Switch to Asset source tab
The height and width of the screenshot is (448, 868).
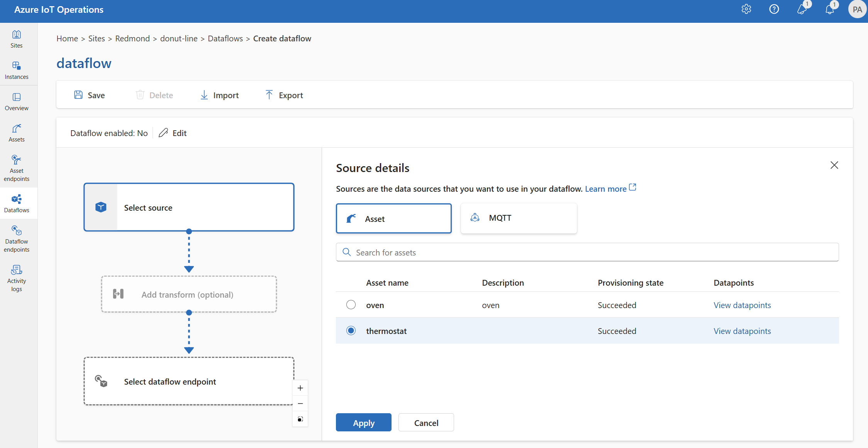click(394, 218)
